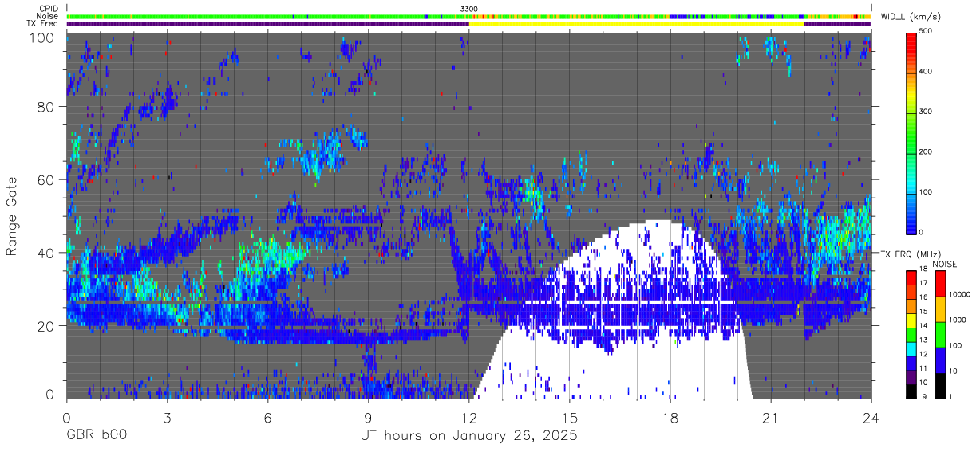This screenshot has height=452, width=980.
Task: Click the Range Gate axis title
Action: click(x=12, y=217)
